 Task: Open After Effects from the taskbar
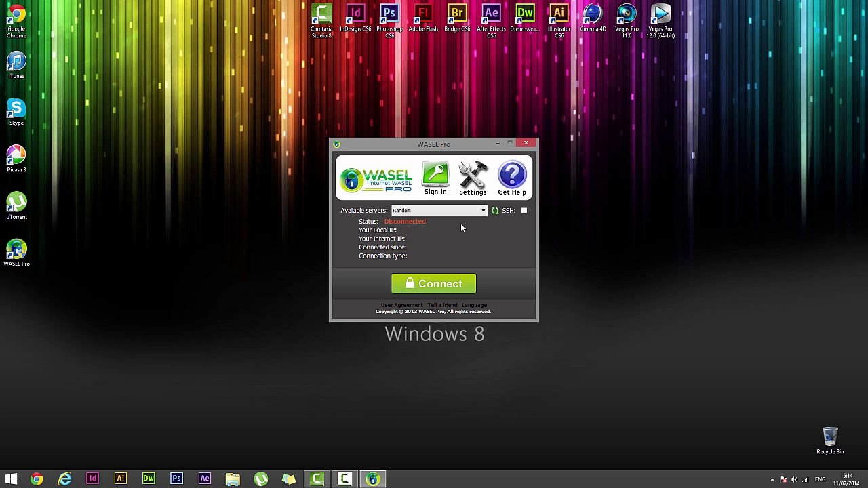[x=204, y=479]
